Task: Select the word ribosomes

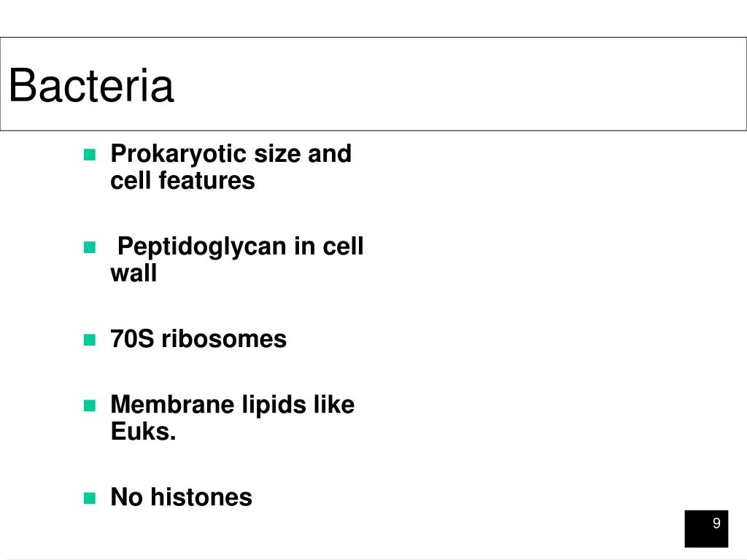Action: (x=224, y=339)
